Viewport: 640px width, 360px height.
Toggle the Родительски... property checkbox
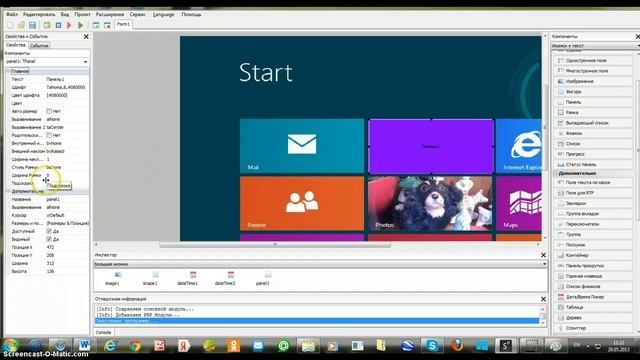[49, 135]
